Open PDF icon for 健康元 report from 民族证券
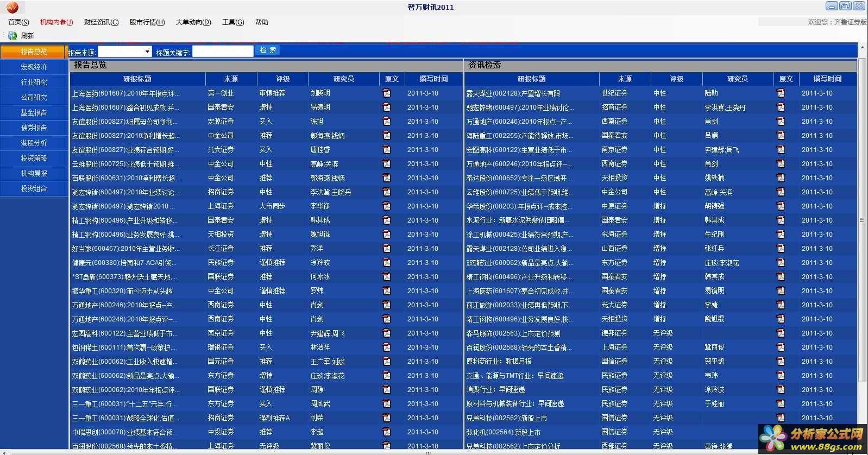Viewport: 868px width, 455px height. 386,262
